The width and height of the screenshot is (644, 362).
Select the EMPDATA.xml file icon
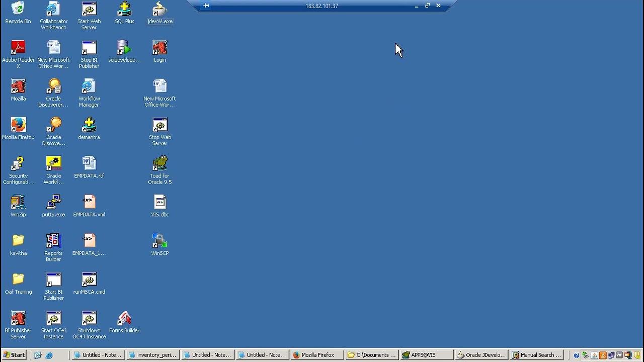89,207
